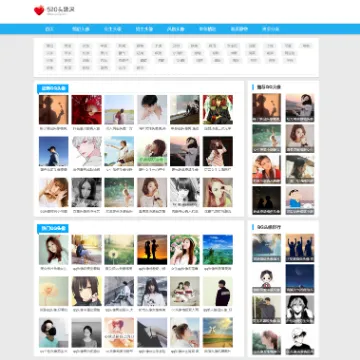The width and height of the screenshot is (360, 360).
Task: Open black-and-white long-haired girl photo
Action: (86, 192)
